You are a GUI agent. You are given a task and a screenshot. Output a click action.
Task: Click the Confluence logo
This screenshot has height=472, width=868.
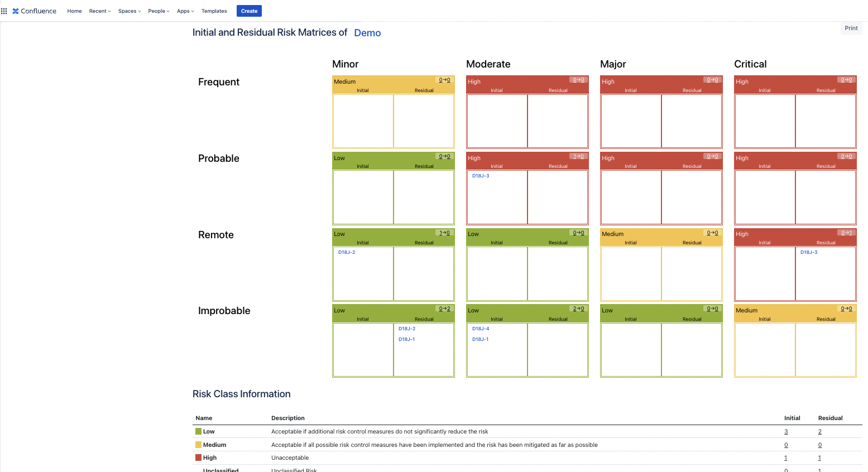34,11
